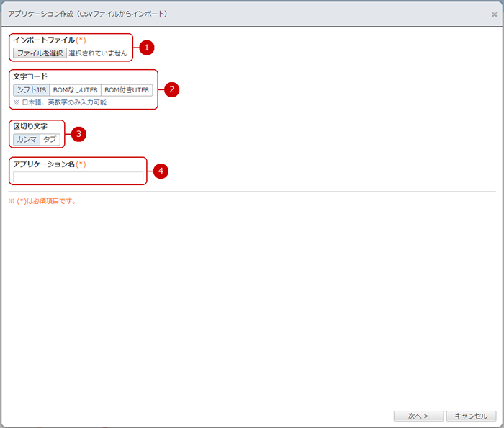Click the red callout marker number 1
This screenshot has width=504, height=428.
(x=147, y=48)
